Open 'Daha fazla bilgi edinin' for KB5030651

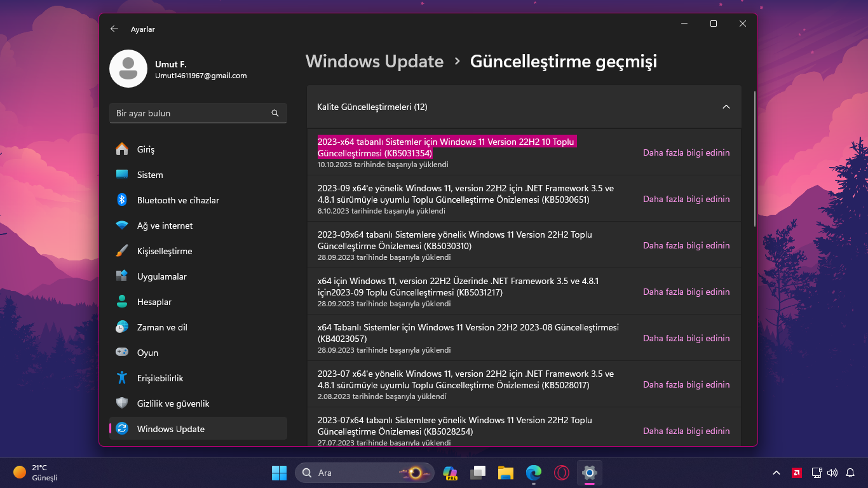pos(686,199)
